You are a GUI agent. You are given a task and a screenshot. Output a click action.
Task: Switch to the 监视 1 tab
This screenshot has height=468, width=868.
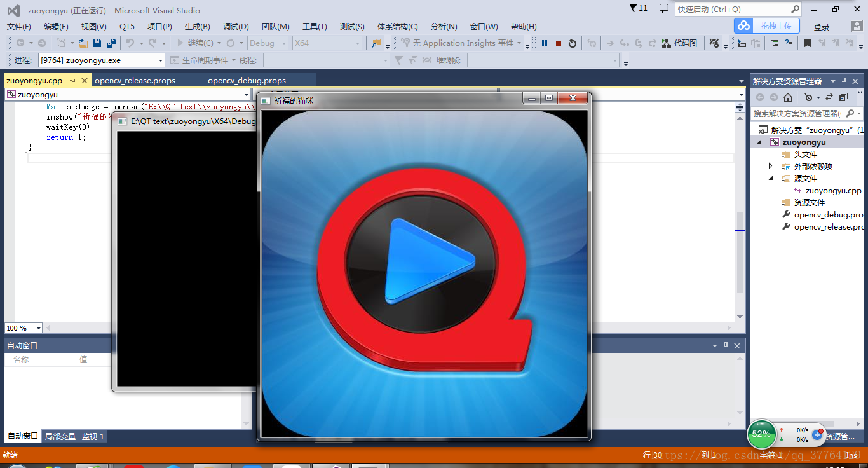(93, 436)
